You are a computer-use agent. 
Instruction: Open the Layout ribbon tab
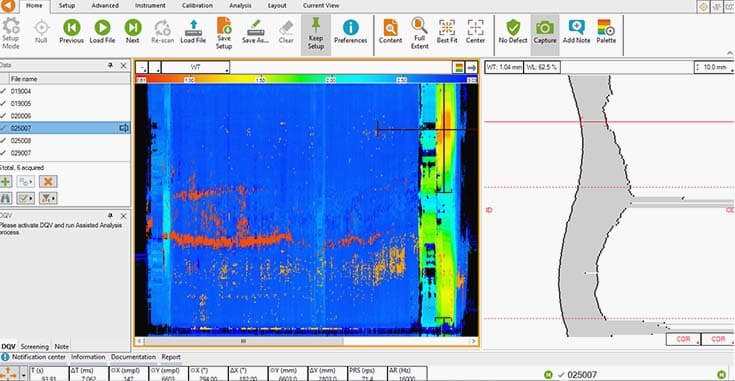pyautogui.click(x=277, y=6)
